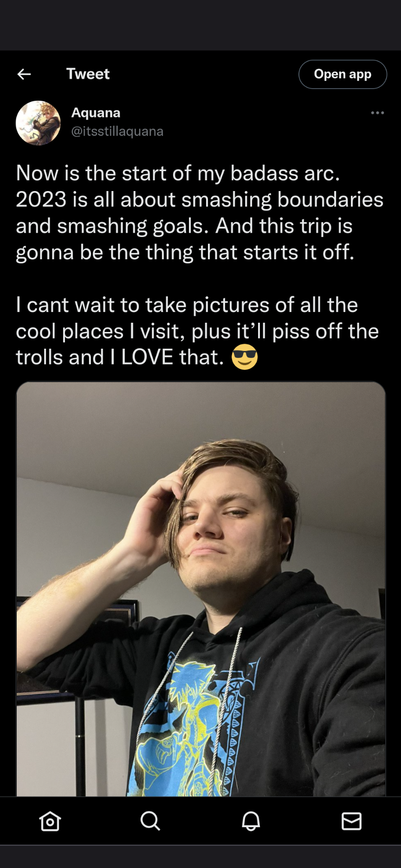
Task: Tap the 'badass arc' tweet paragraph
Action: pos(200,213)
